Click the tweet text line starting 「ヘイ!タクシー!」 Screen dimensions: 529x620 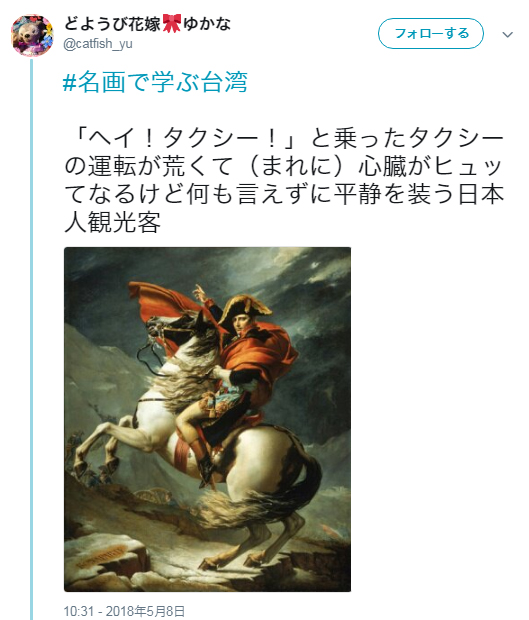click(x=284, y=138)
